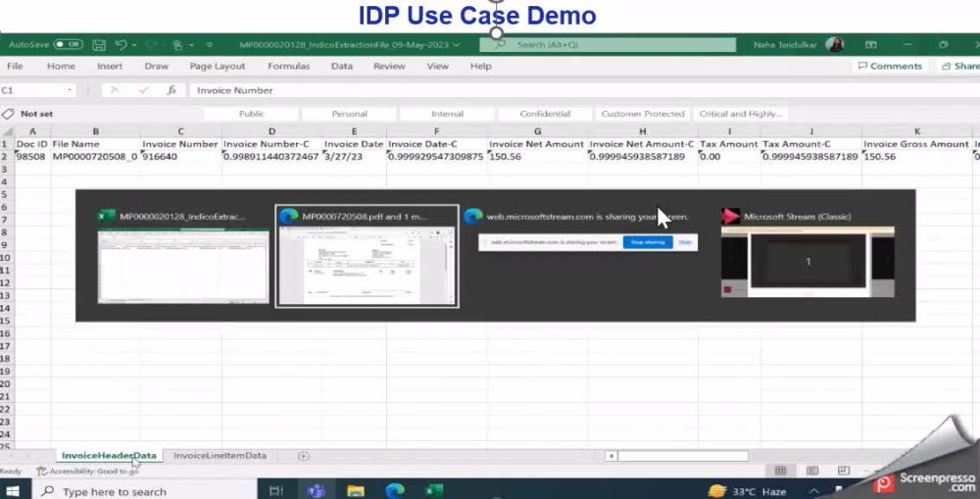Choose the MP0000720508.pdf Edge thumbnail in switcher
Image resolution: width=980 pixels, height=499 pixels.
tap(367, 257)
